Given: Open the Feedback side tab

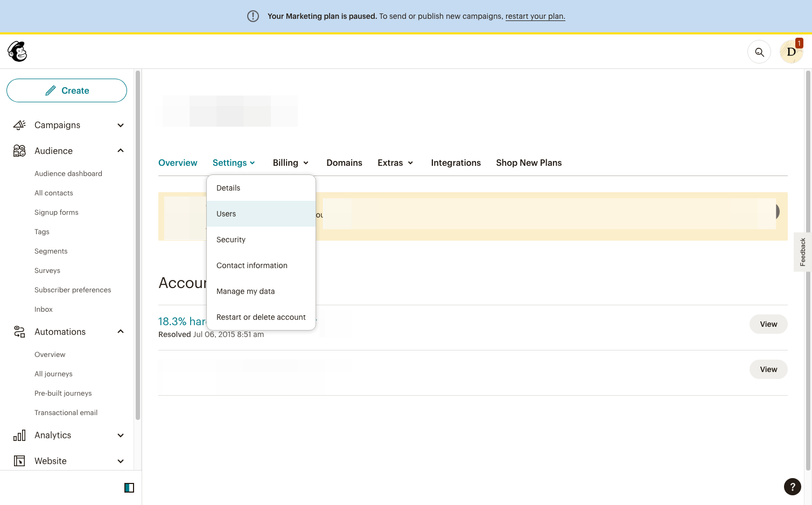Looking at the screenshot, I should pyautogui.click(x=802, y=252).
